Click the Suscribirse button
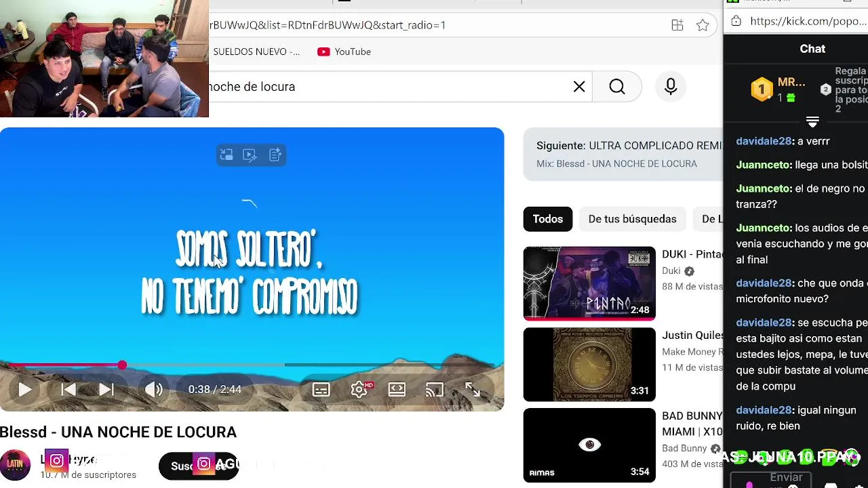Image resolution: width=868 pixels, height=488 pixels. click(198, 466)
